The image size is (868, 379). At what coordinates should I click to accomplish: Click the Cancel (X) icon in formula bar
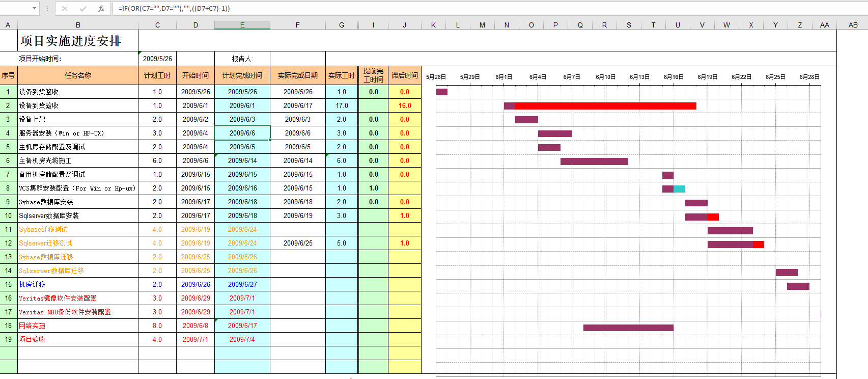point(65,9)
